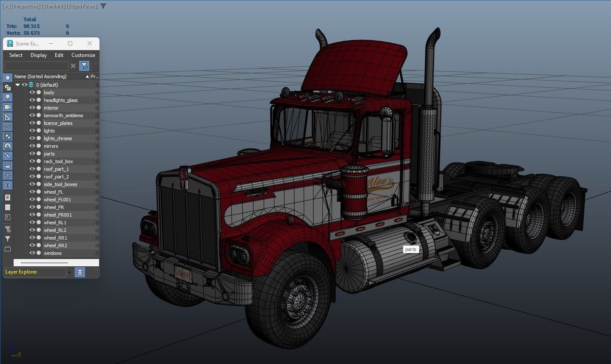Open the Customize menu
The height and width of the screenshot is (364, 611).
point(83,55)
